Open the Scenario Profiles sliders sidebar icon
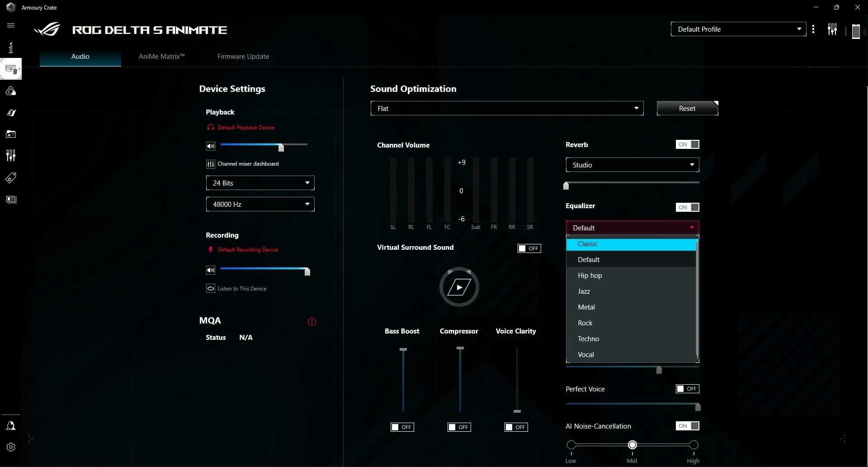This screenshot has height=467, width=868. click(11, 156)
